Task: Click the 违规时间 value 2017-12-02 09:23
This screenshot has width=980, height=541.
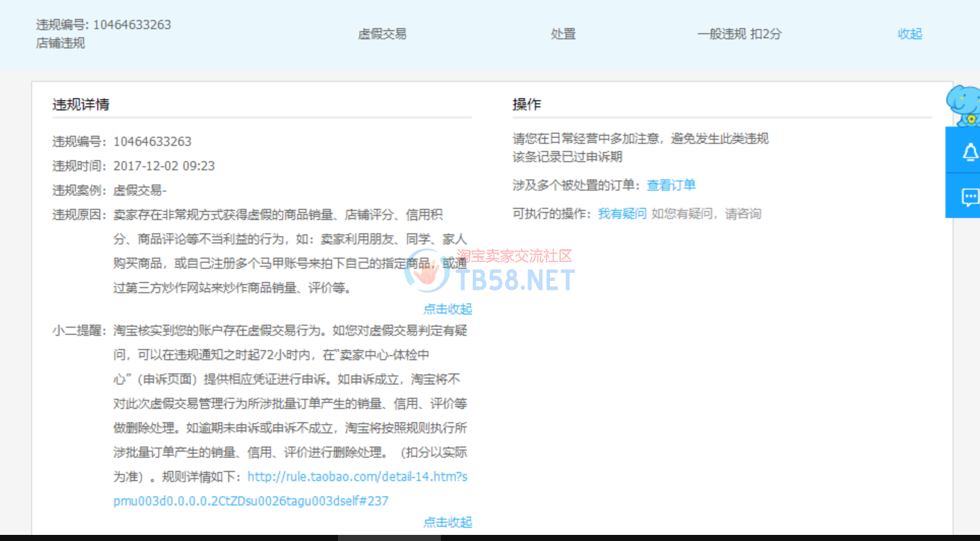Action: click(x=164, y=166)
